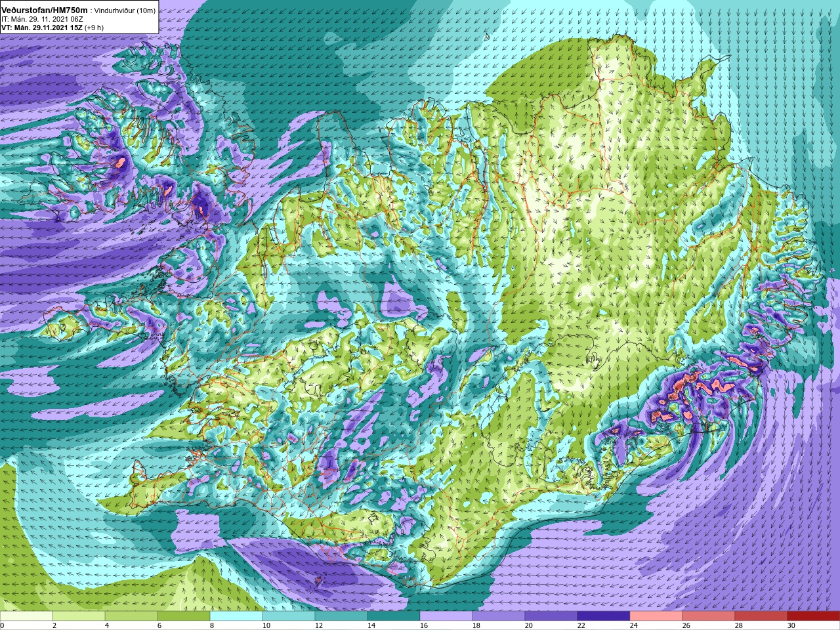Click the legend scale value 30
This screenshot has height=630, width=840.
(x=792, y=625)
